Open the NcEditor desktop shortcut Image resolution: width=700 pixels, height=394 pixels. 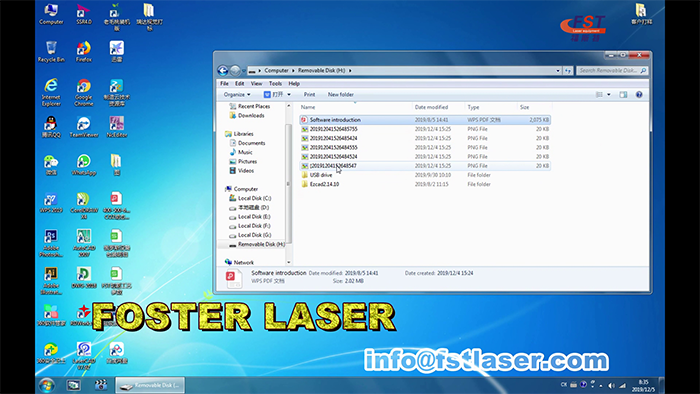[x=117, y=127]
